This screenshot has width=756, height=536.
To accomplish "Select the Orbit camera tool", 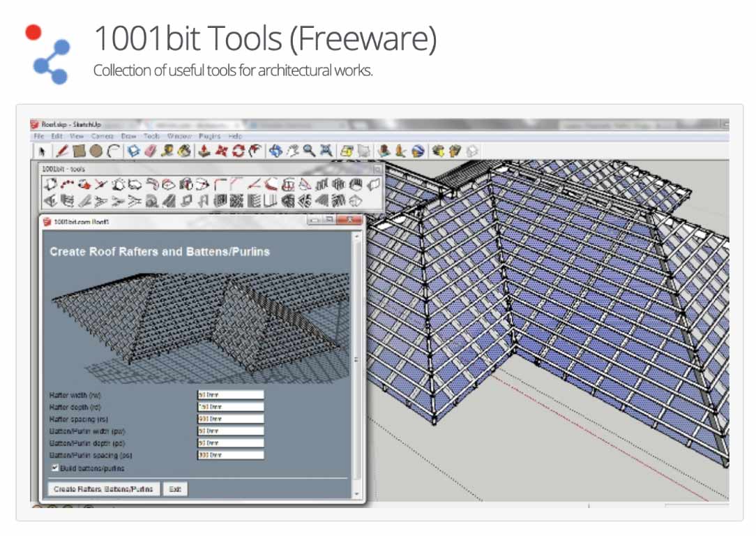I will click(x=275, y=151).
